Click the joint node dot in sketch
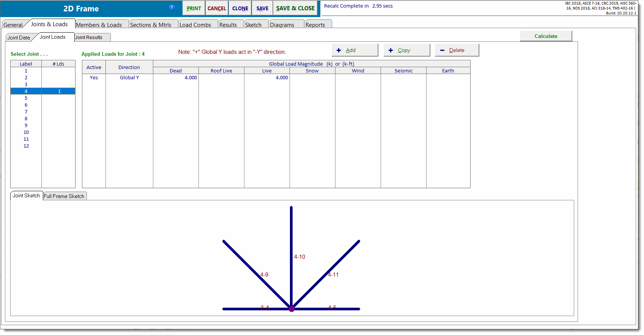This screenshot has width=644, height=335. 291,309
